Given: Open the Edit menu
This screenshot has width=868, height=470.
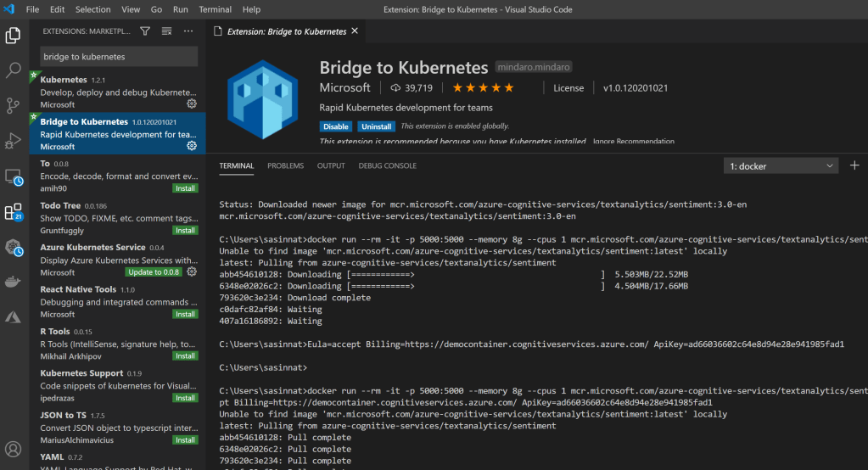Looking at the screenshot, I should click(x=57, y=9).
